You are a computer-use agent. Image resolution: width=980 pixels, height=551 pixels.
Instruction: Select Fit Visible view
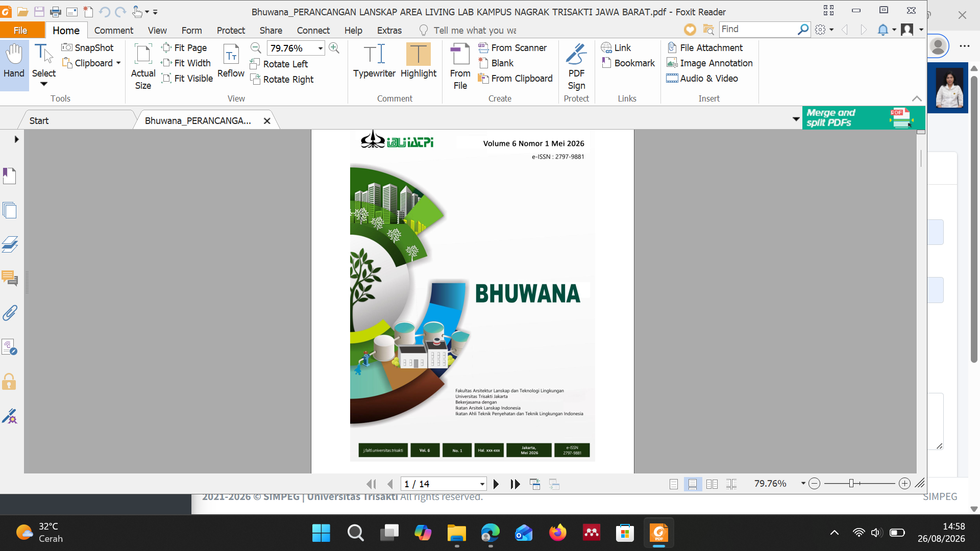tap(187, 78)
